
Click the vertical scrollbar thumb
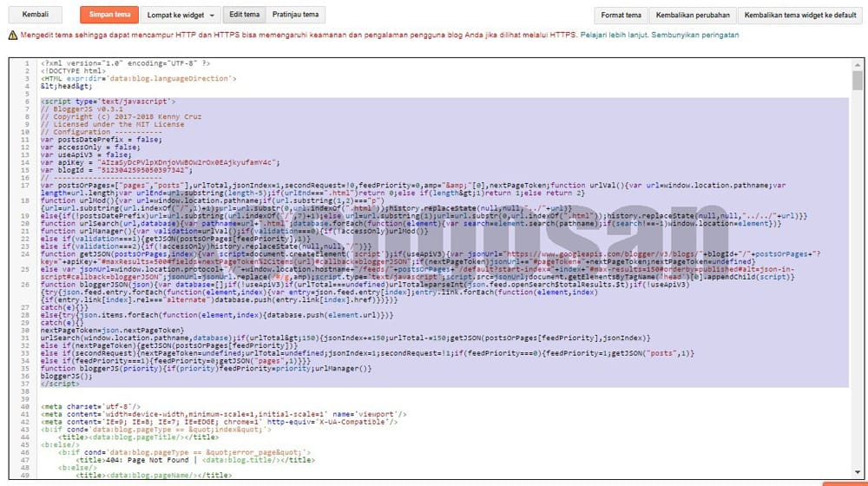click(858, 80)
